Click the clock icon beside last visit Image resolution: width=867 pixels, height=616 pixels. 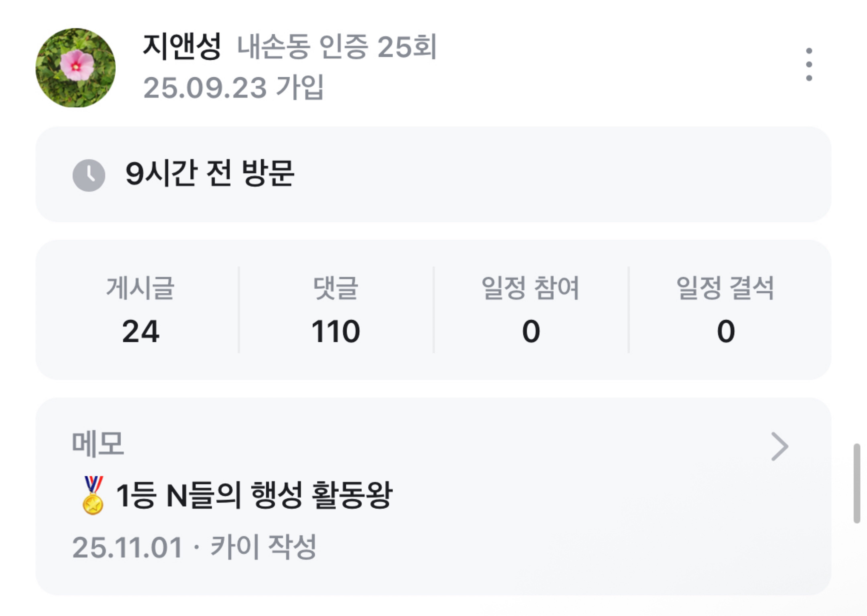(89, 175)
